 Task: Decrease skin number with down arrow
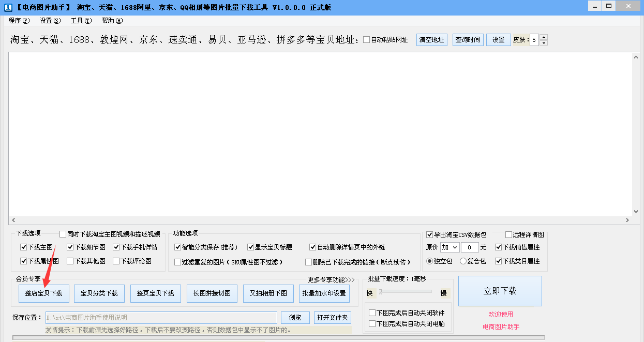(543, 43)
